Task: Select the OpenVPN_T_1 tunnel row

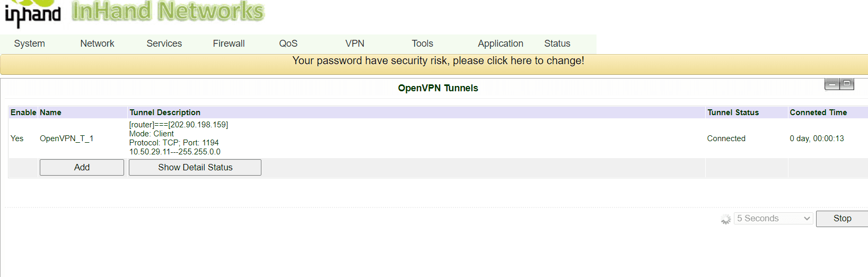Action: (66, 138)
